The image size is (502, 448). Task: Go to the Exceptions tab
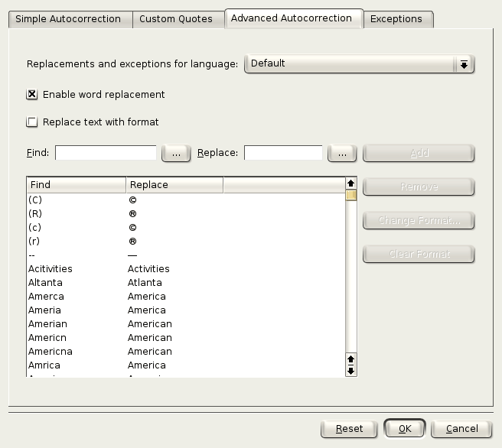tap(396, 19)
